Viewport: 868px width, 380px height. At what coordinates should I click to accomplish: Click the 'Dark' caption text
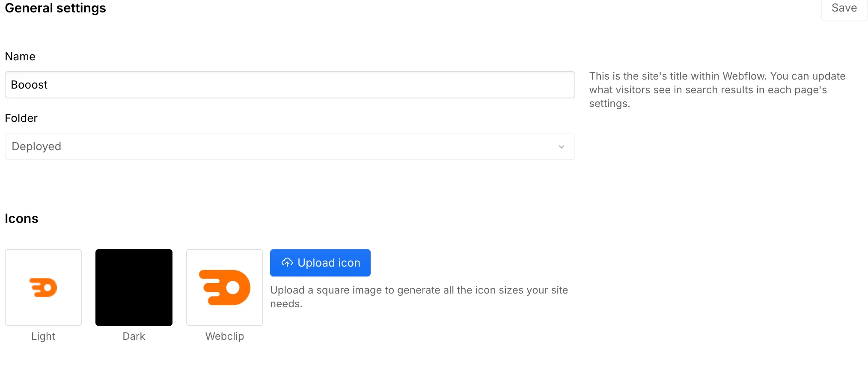134,336
